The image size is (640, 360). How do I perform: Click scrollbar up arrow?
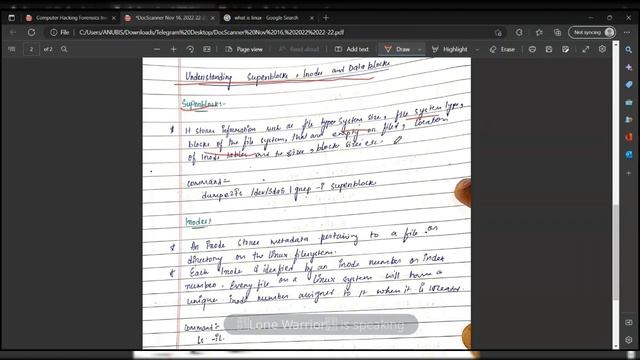point(616,44)
